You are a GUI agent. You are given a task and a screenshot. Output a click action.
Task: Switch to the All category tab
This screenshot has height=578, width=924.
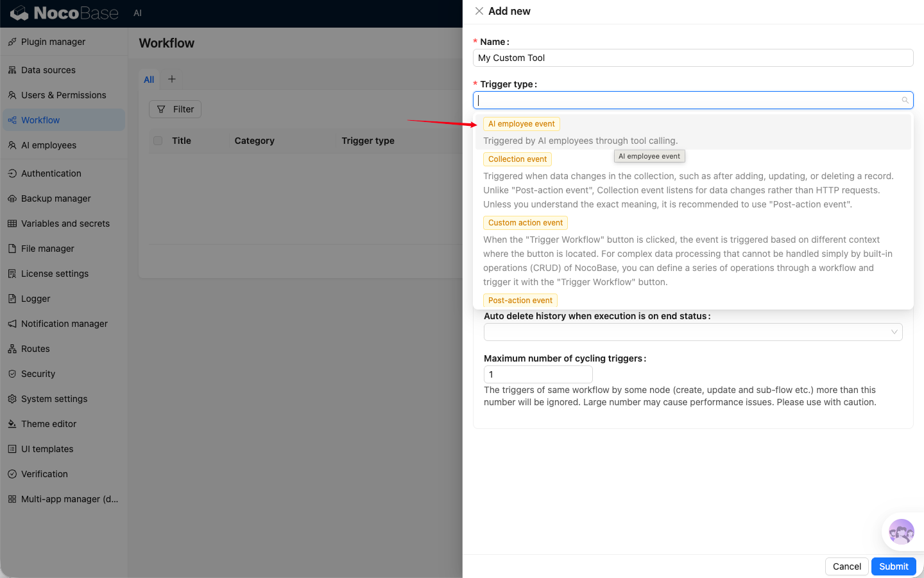(x=149, y=80)
